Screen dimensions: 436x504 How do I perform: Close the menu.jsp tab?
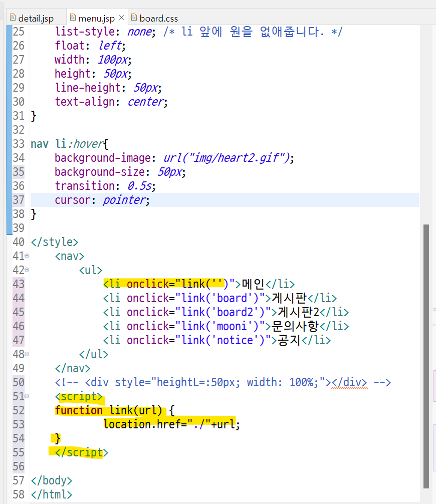(122, 18)
